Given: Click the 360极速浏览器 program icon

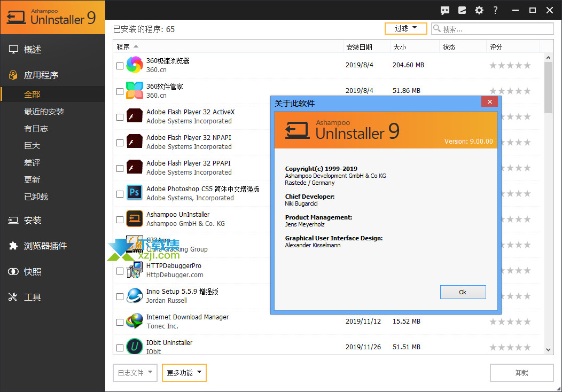Looking at the screenshot, I should (x=135, y=65).
